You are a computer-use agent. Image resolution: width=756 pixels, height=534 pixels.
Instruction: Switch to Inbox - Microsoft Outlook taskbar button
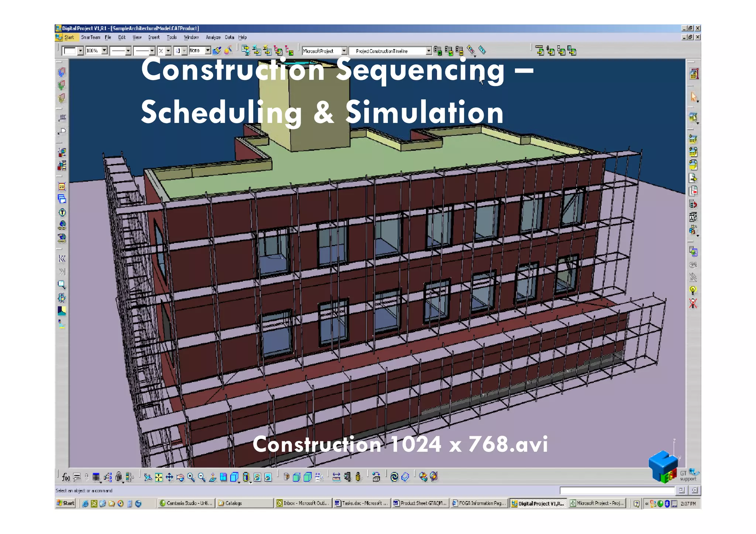(x=303, y=503)
